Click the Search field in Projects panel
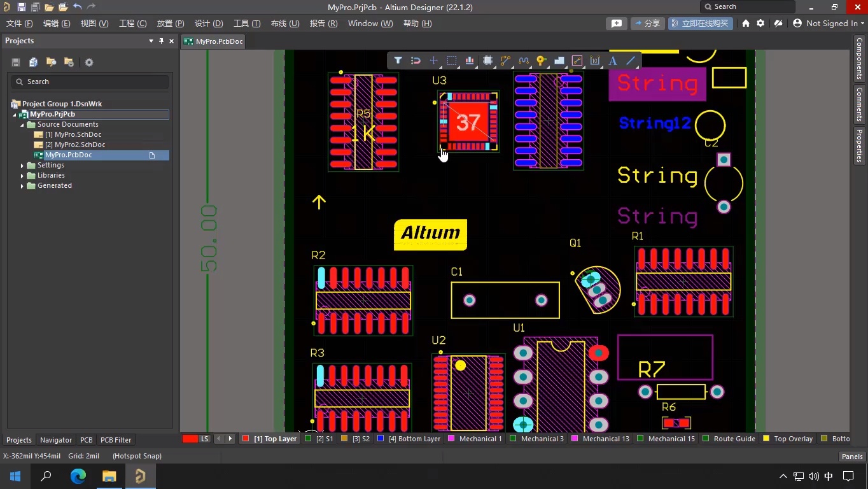Viewport: 868px width, 489px height. 89,81
